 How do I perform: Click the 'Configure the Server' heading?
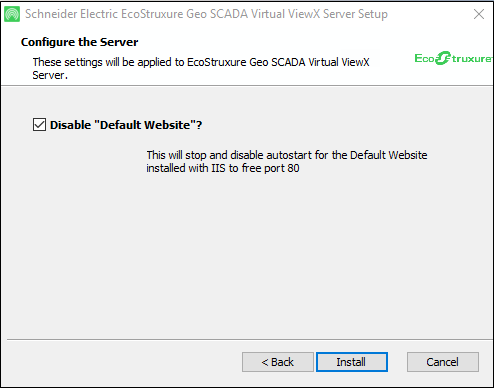[x=79, y=42]
